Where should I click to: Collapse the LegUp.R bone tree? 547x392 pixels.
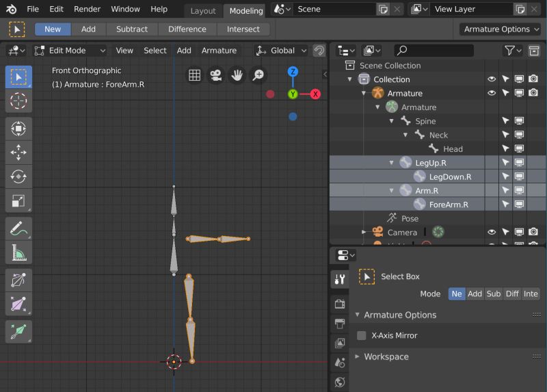coord(391,163)
